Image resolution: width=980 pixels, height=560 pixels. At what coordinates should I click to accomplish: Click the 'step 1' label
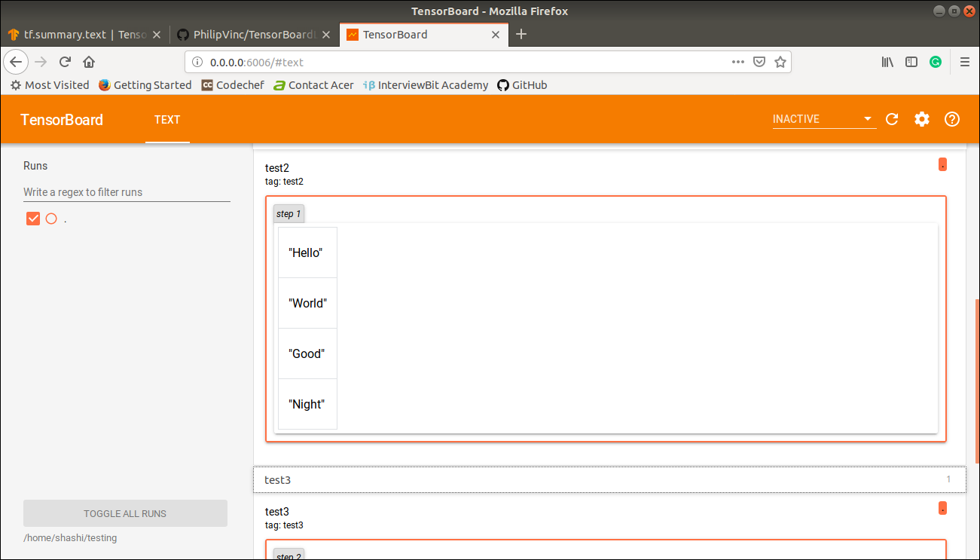[289, 214]
